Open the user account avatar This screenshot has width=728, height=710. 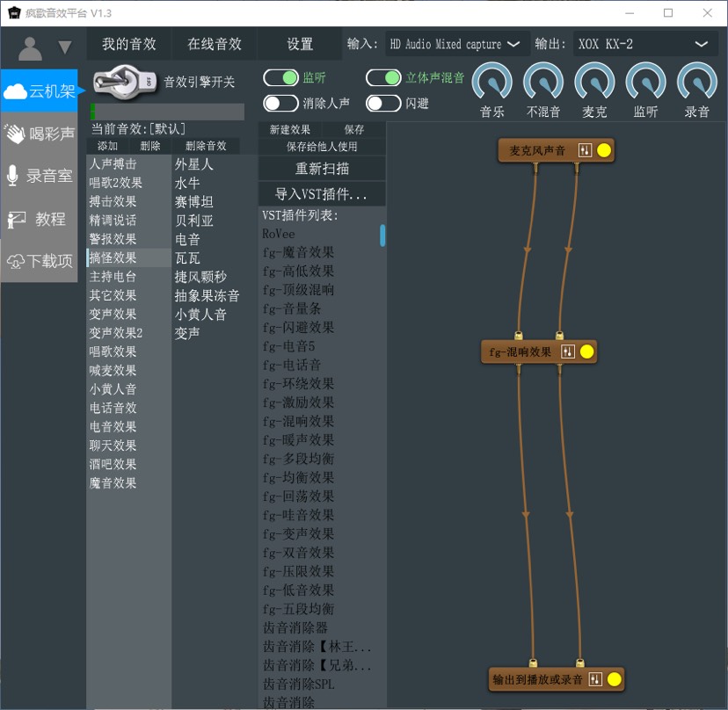pos(30,47)
